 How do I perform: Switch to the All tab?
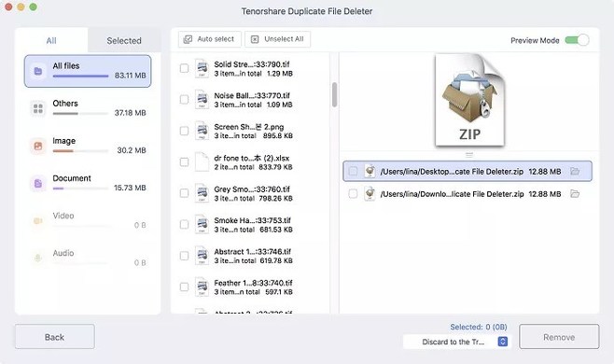(x=51, y=40)
